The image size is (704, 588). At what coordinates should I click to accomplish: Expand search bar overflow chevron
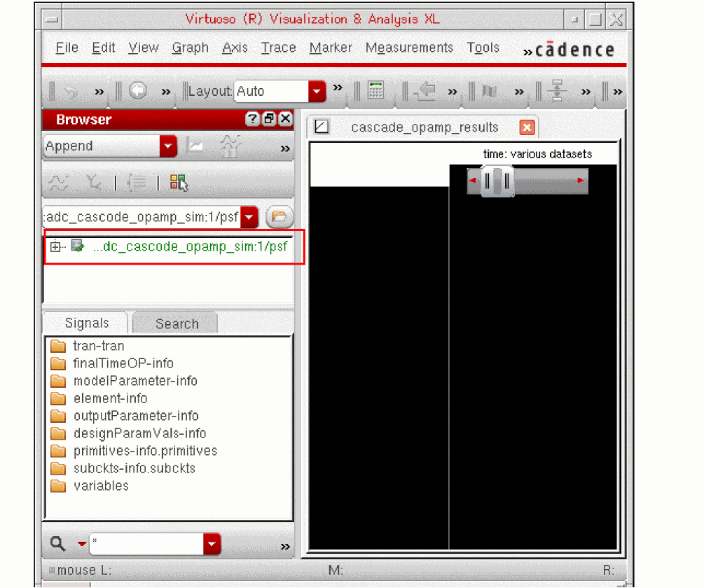(x=285, y=546)
